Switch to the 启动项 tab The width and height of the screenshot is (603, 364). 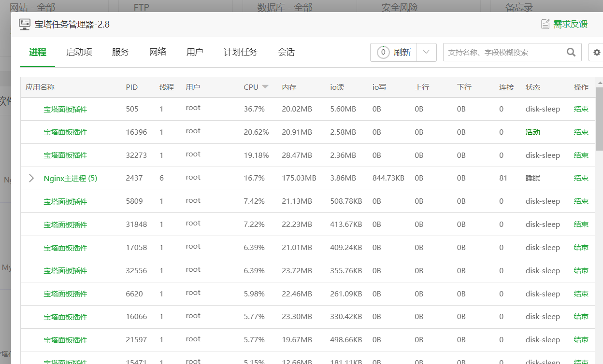point(79,52)
